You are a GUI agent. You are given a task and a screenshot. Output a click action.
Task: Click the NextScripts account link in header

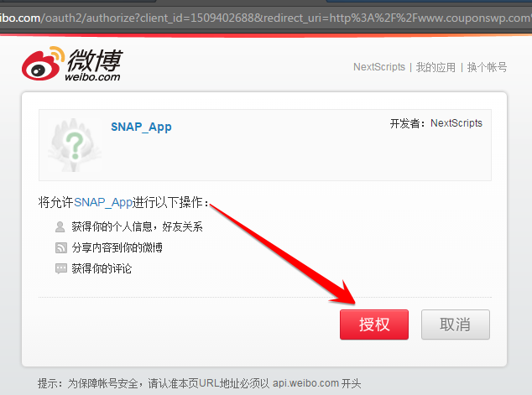click(379, 67)
